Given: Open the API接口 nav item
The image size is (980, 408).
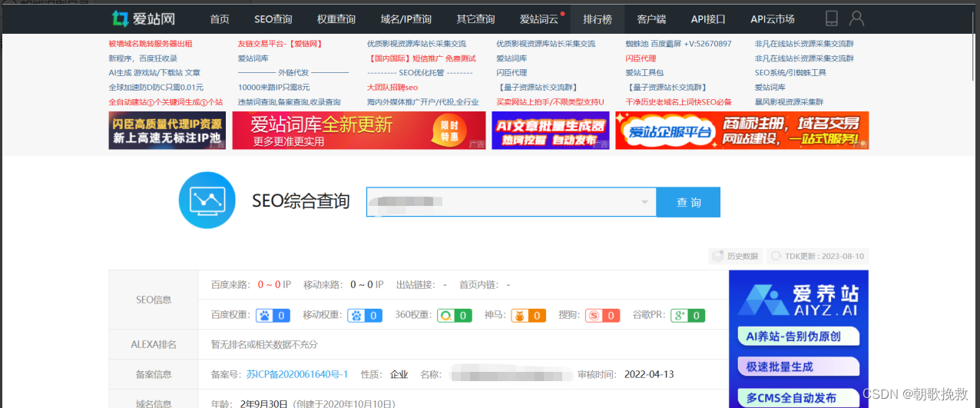Looking at the screenshot, I should [x=709, y=18].
